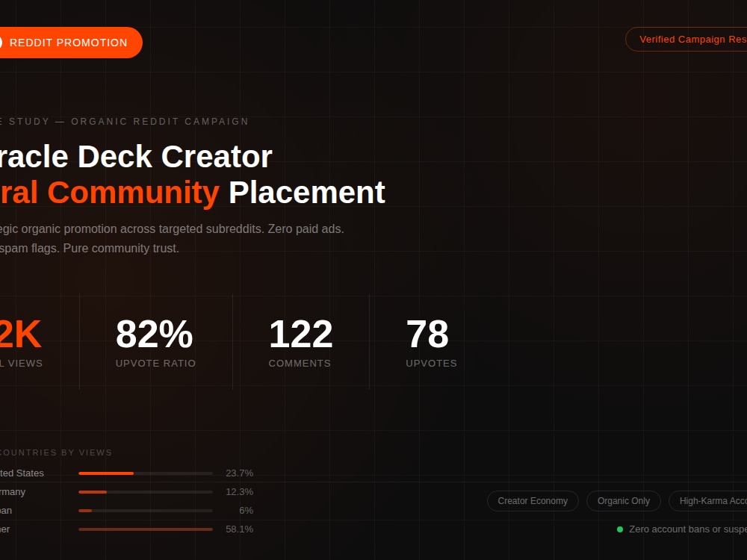Click the Pure community trust line
This screenshot has height=560, width=747.
pyautogui.click(x=121, y=249)
